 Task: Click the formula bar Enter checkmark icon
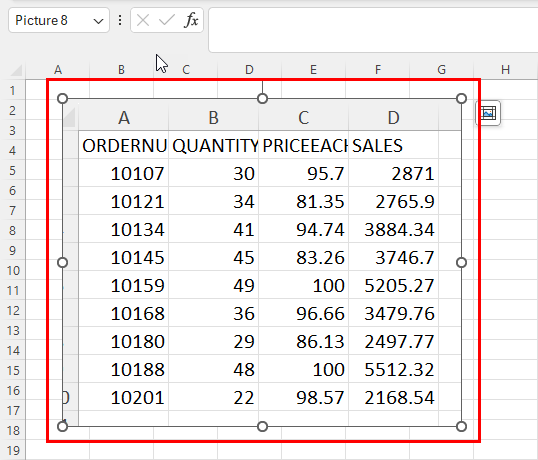[167, 20]
